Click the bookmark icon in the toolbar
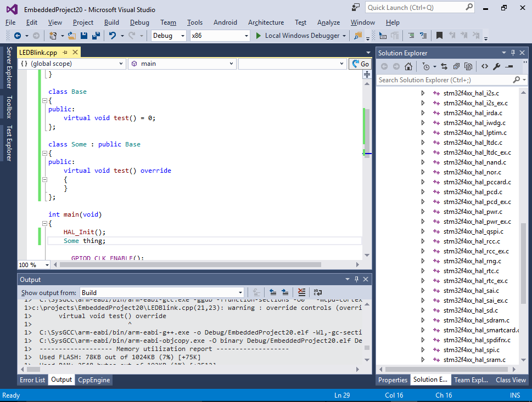The image size is (532, 402). (x=439, y=36)
